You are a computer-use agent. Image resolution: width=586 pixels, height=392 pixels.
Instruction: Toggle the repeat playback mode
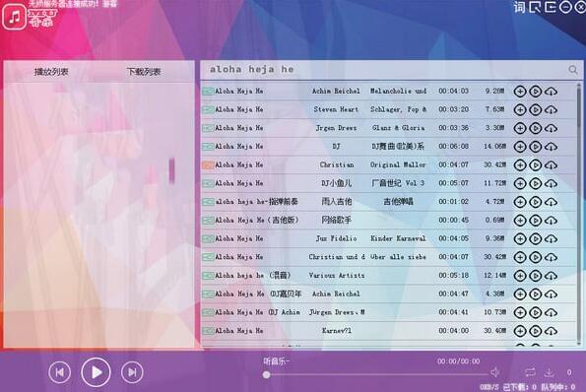530,372
